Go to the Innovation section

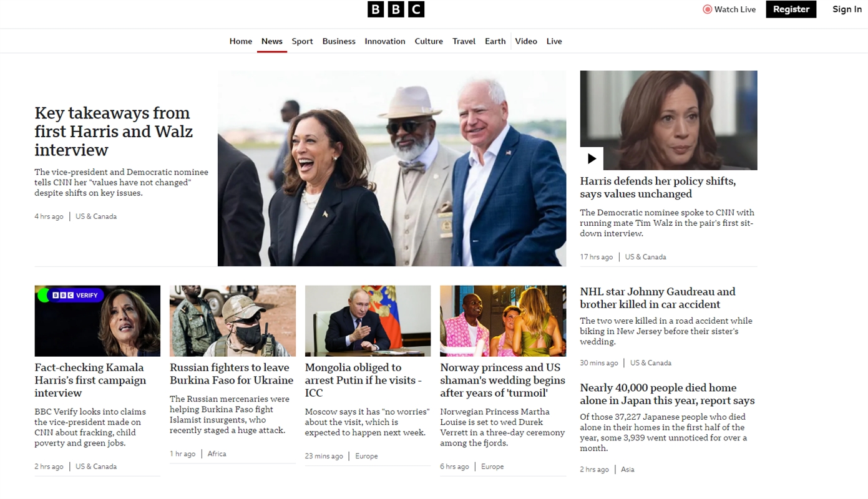pyautogui.click(x=385, y=41)
